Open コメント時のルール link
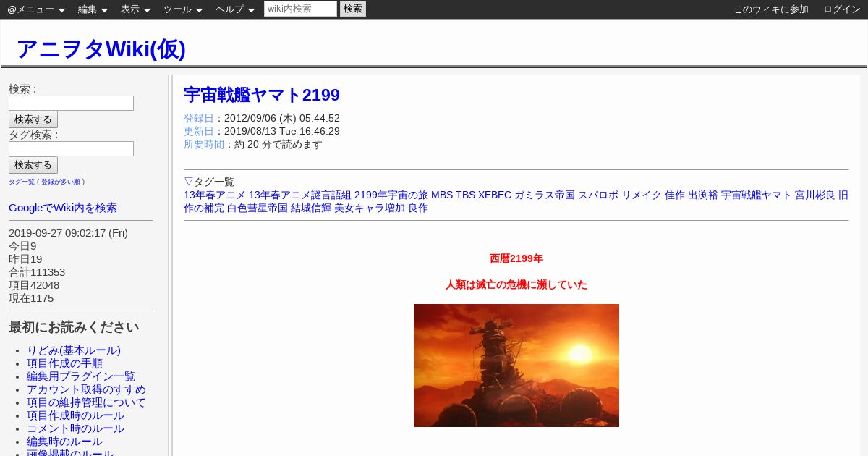 [75, 428]
